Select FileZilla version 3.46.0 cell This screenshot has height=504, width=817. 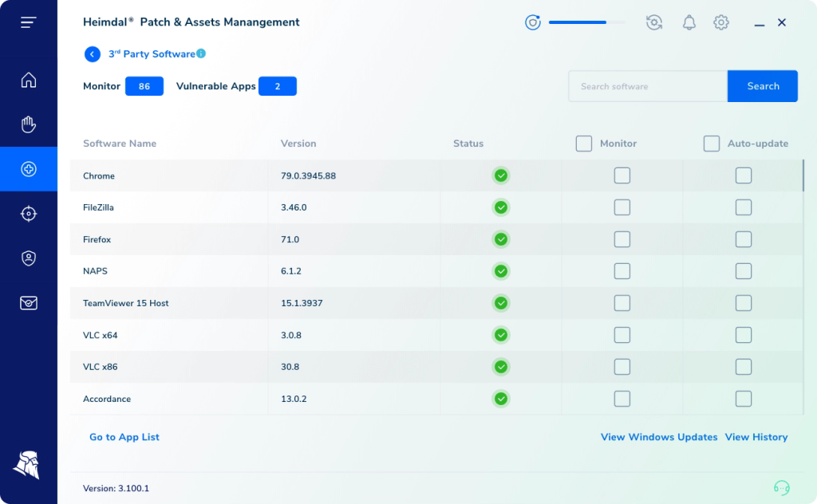click(354, 207)
